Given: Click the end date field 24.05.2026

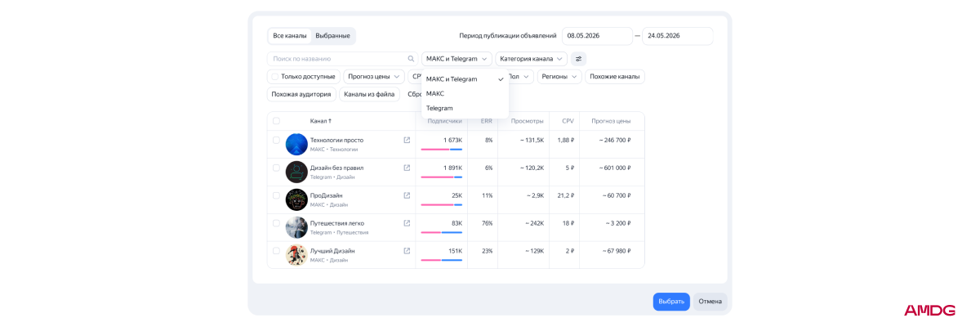Looking at the screenshot, I should point(677,36).
